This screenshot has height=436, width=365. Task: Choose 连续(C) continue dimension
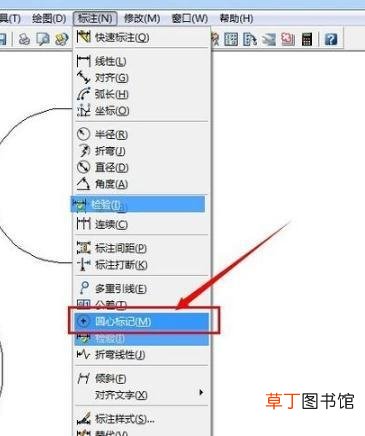click(142, 224)
